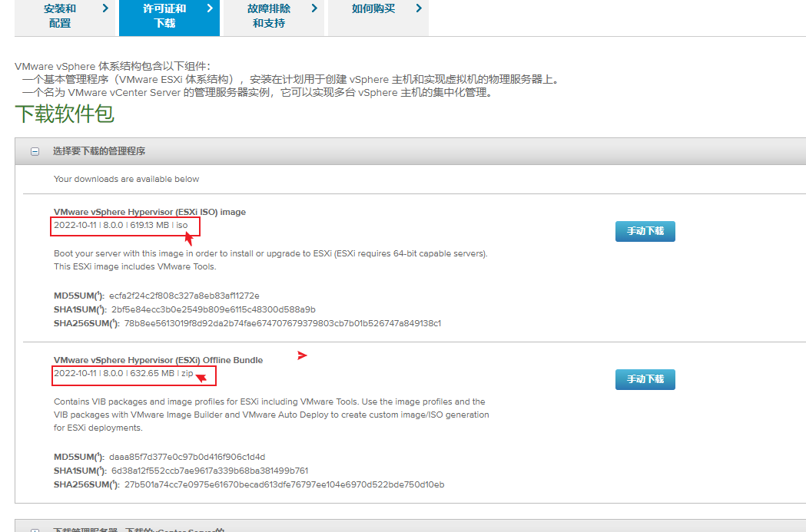Click 'Contains VIB packages and image profiles' description

click(271, 415)
